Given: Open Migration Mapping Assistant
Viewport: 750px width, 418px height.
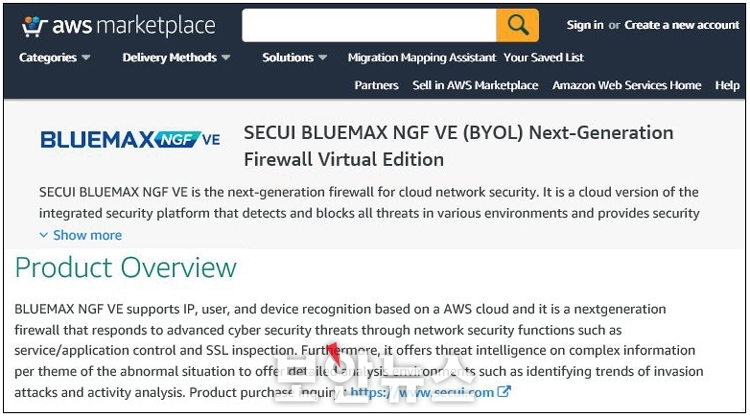Looking at the screenshot, I should (x=422, y=57).
